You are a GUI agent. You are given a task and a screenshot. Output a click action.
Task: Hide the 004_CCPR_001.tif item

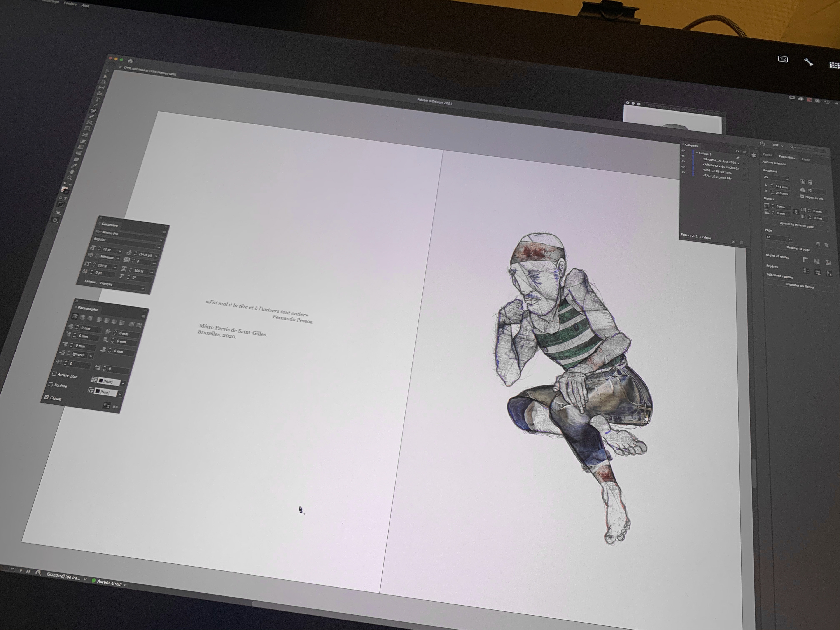[x=683, y=167]
